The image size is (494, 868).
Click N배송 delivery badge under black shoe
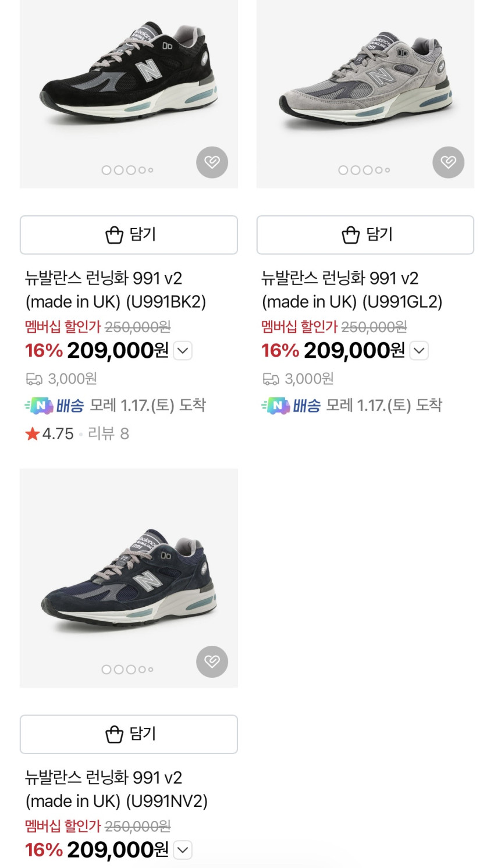[55, 405]
